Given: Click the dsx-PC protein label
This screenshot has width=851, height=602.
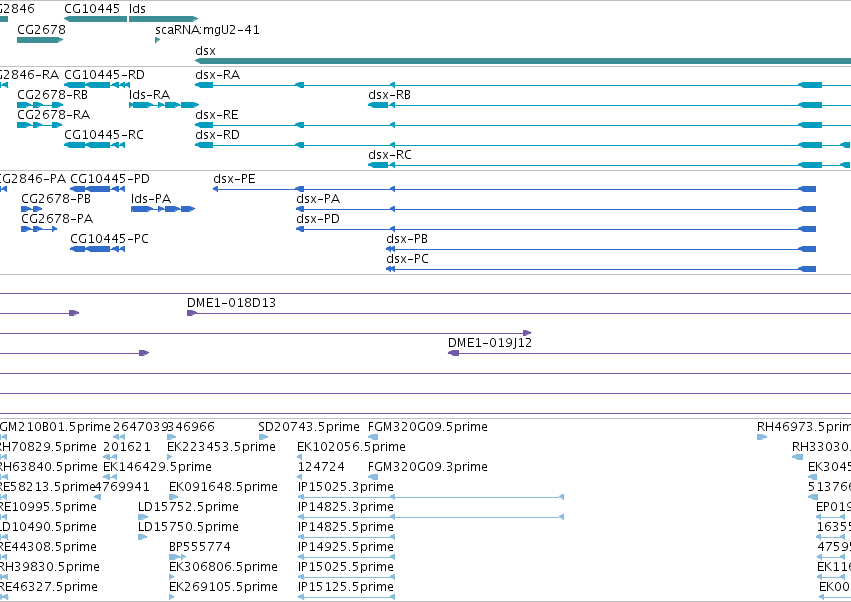Looking at the screenshot, I should pos(407,259).
